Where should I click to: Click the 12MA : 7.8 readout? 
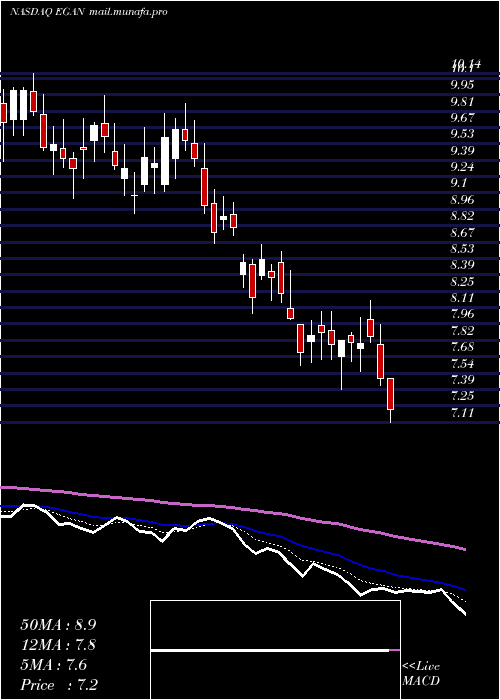click(x=58, y=645)
